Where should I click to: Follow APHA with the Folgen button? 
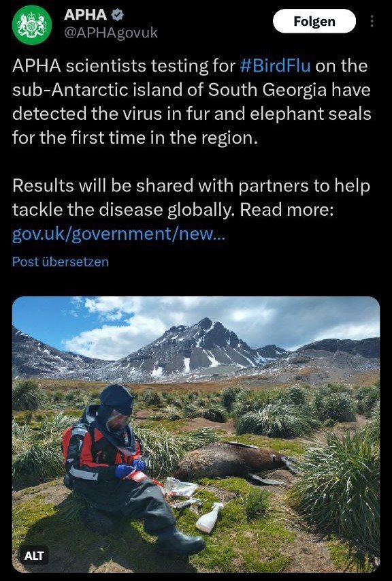coord(314,21)
